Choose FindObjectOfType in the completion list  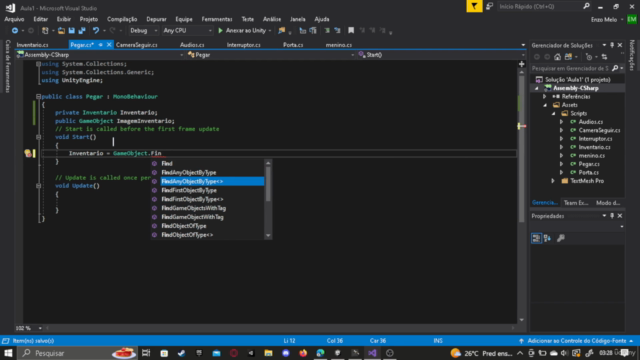[184, 226]
